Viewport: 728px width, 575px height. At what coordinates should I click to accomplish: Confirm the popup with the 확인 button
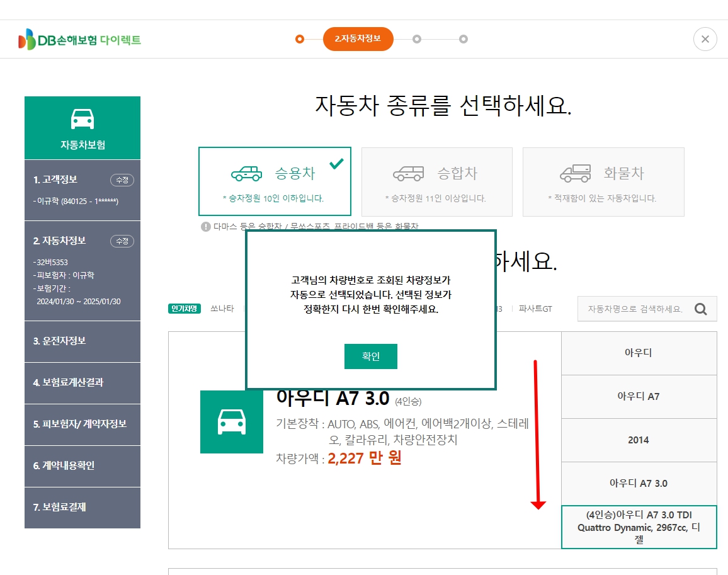tap(370, 356)
